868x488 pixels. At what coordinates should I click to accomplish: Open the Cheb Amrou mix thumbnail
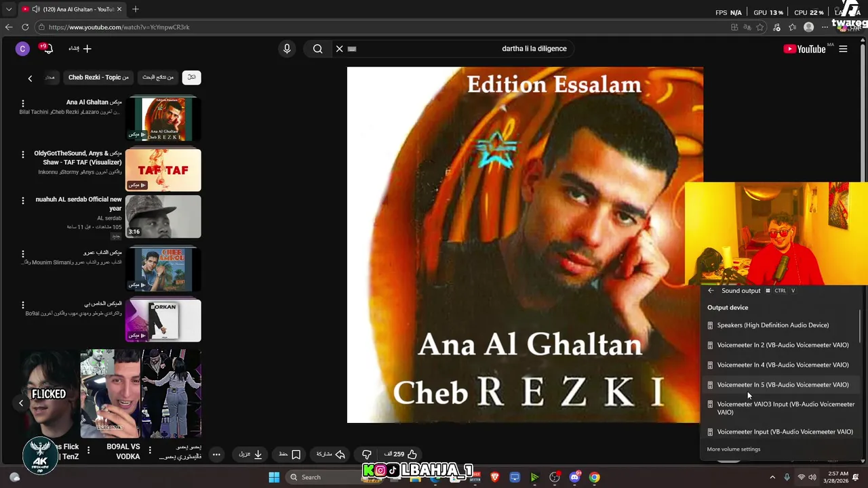[163, 269]
